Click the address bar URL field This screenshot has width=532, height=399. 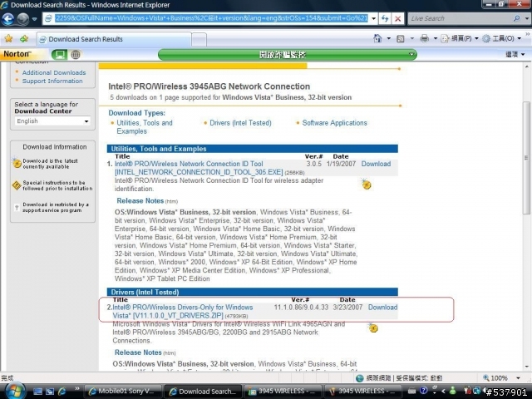pos(211,18)
